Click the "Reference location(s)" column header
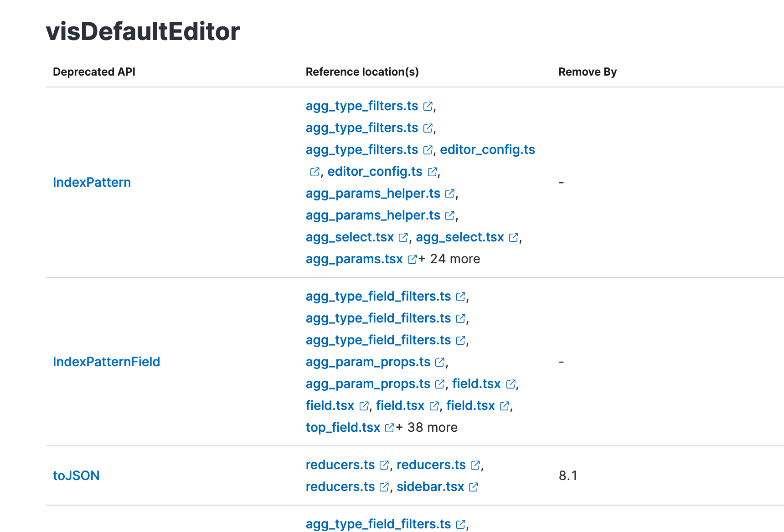The width and height of the screenshot is (784, 532). pos(362,72)
